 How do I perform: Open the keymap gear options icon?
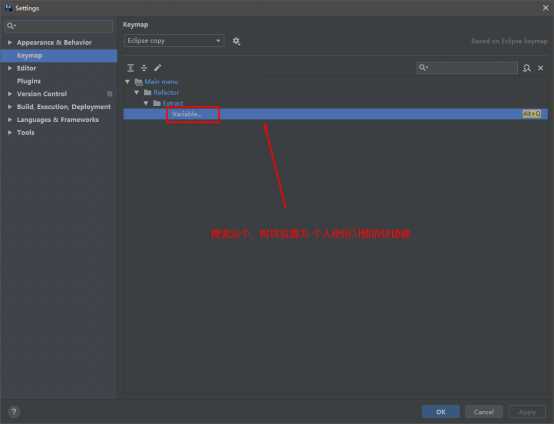236,41
